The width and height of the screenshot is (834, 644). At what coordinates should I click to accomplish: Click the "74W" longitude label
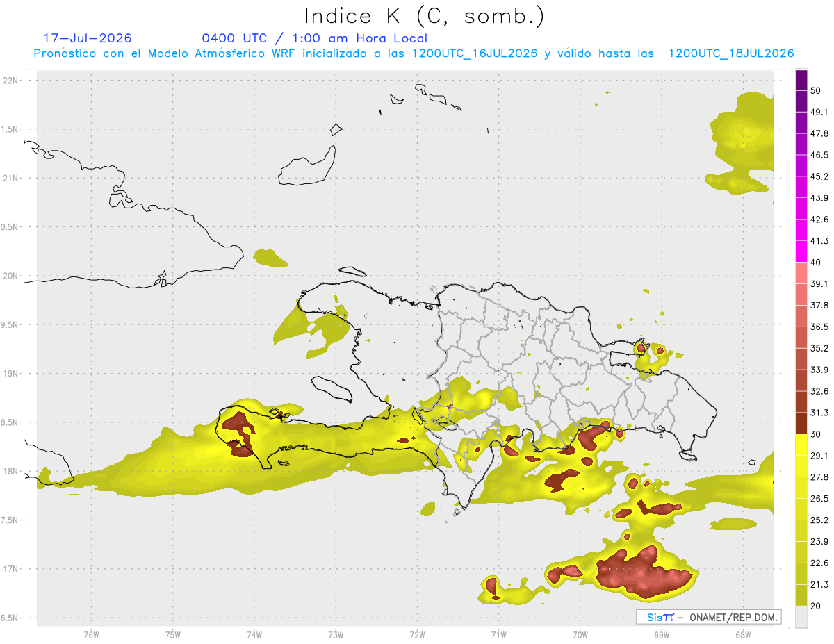[x=254, y=634]
